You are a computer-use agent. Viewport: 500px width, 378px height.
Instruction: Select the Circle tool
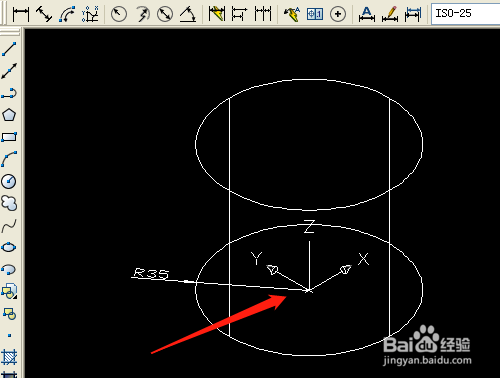[9, 181]
